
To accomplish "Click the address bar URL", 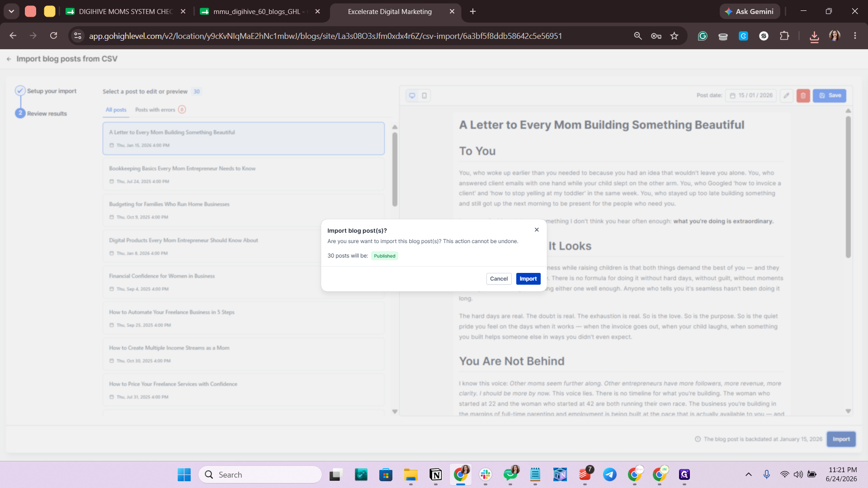I will (325, 36).
